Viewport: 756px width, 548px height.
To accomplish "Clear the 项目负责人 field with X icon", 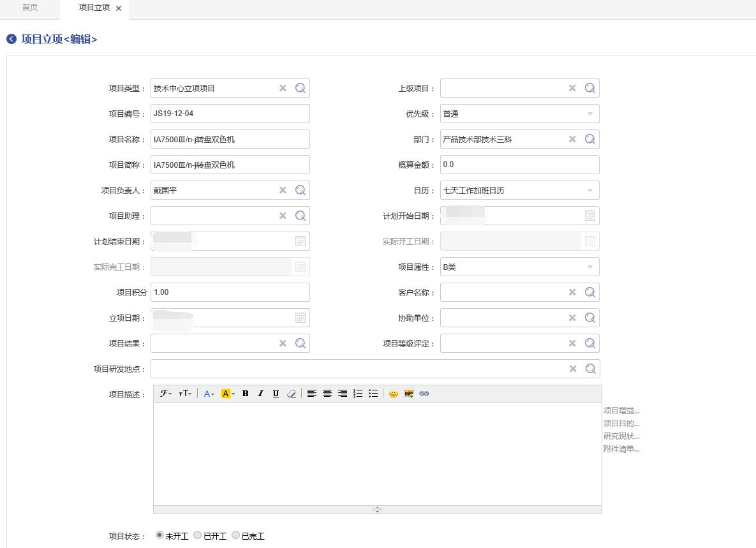I will pyautogui.click(x=283, y=190).
